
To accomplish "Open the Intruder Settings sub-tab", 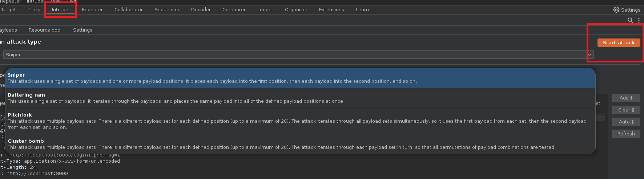I will 82,30.
